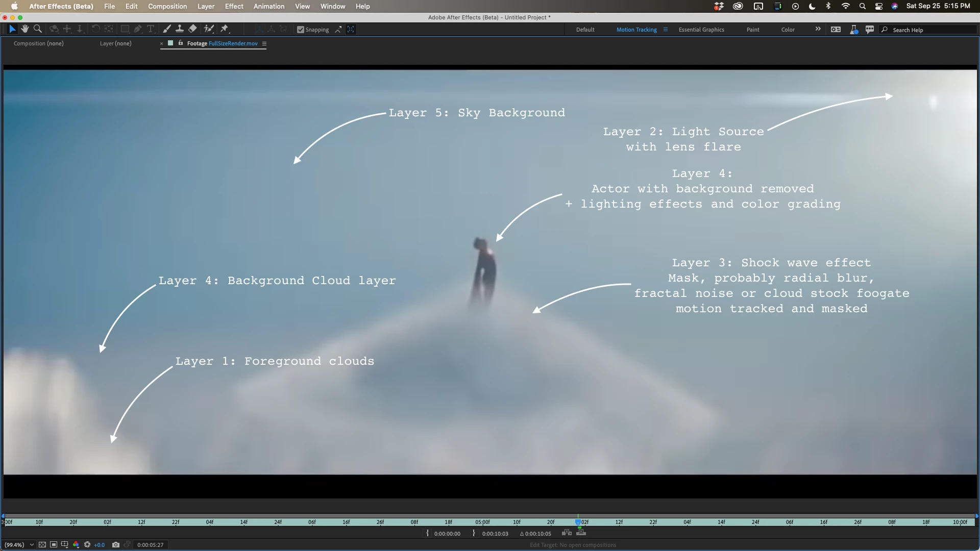Select the Zoom tool in toolbar
This screenshot has height=551, width=980.
click(x=37, y=29)
